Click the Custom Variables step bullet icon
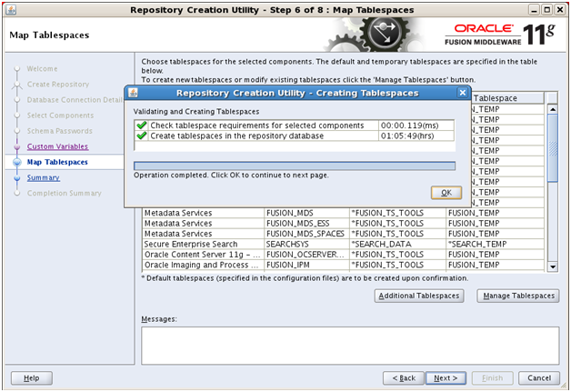Image resolution: width=571 pixels, height=392 pixels. point(17,146)
